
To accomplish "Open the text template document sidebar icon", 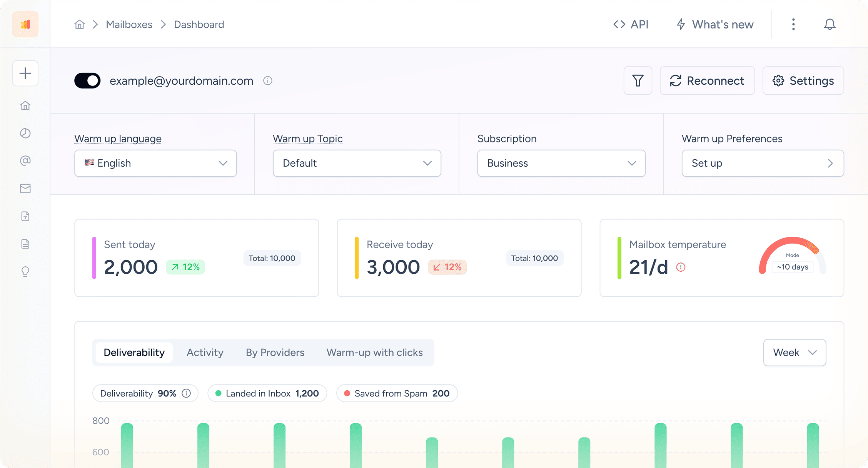I will [25, 216].
